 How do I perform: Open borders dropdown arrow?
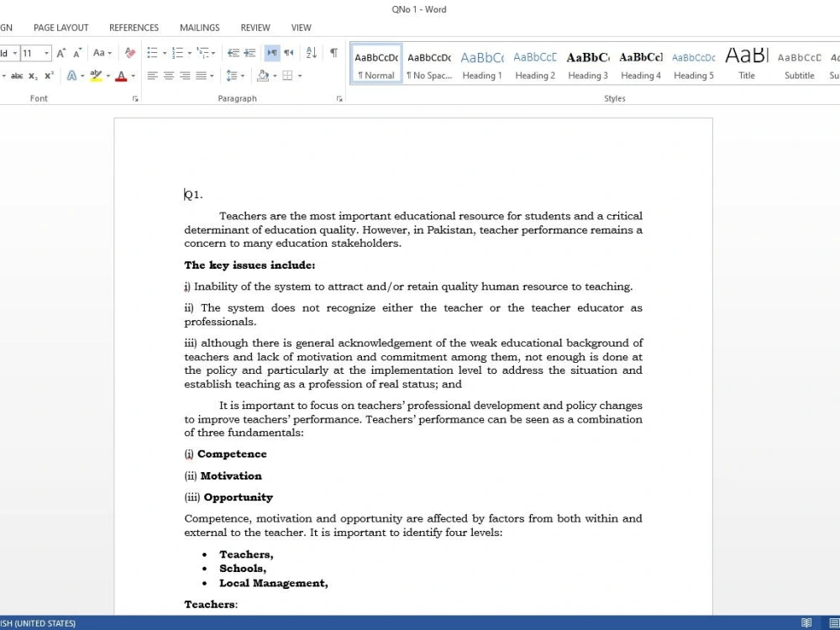300,76
